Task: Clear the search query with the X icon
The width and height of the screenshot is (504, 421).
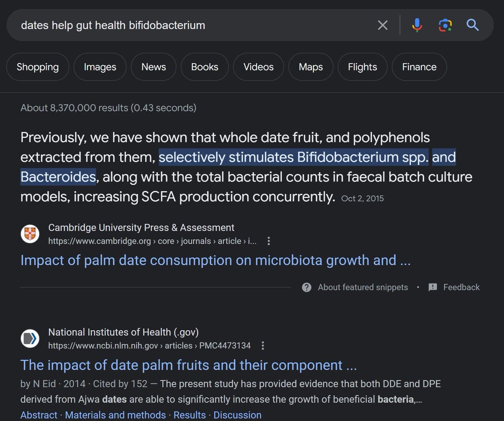Action: (382, 25)
